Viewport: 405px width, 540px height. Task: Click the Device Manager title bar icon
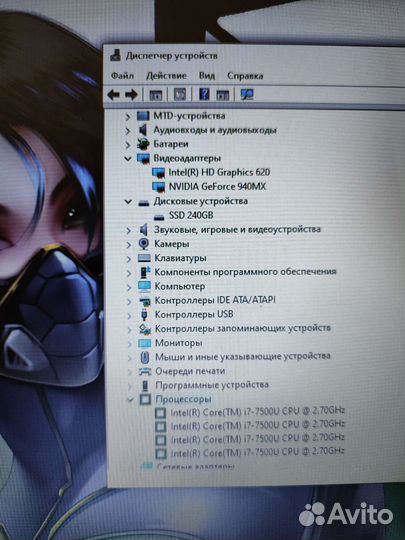[x=116, y=55]
